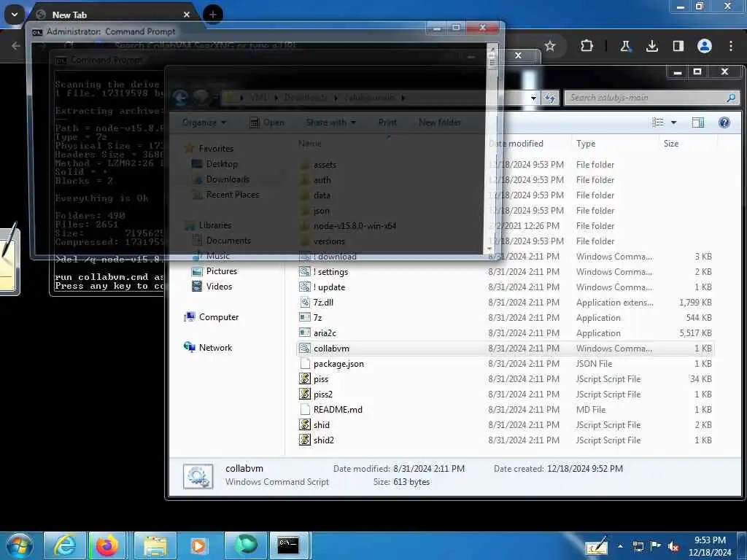Open the address bar history dropdown
Screen dimensions: 747x560
tap(533, 98)
